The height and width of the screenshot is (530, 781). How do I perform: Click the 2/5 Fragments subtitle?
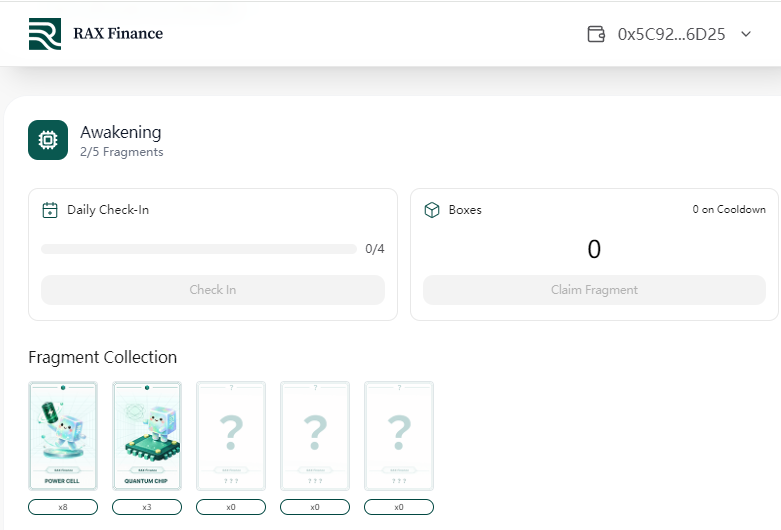(122, 152)
